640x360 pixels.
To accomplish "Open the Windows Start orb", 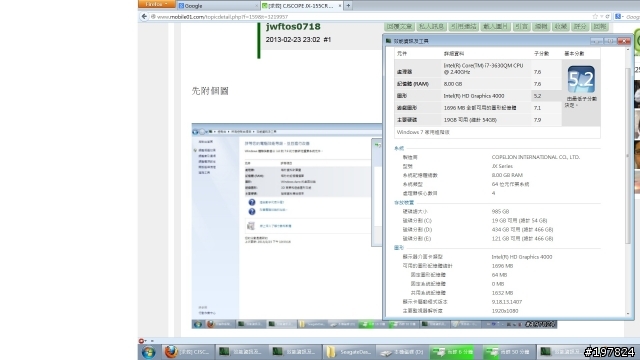I will (x=148, y=352).
